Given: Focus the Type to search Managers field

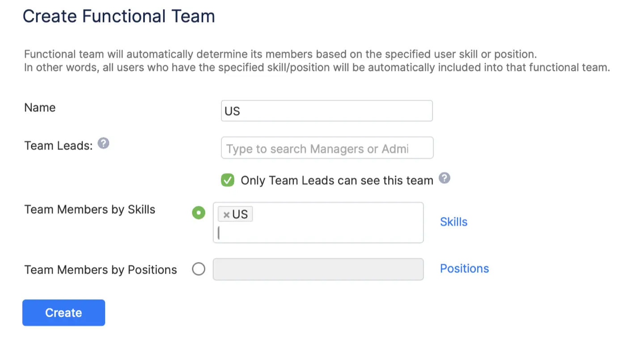Looking at the screenshot, I should tap(326, 148).
